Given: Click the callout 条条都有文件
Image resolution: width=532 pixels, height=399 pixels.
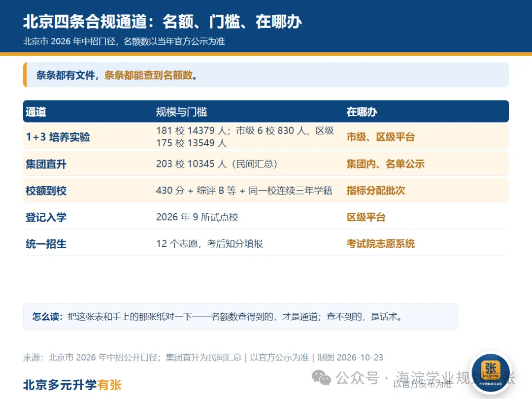Looking at the screenshot, I should [x=266, y=75].
